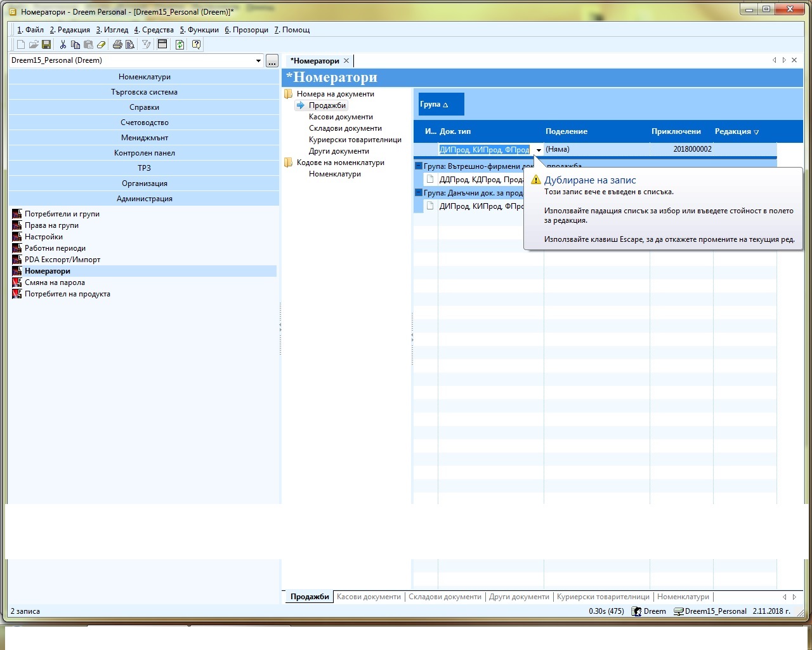Collapse the 'Данъчни док. за прод' group
The width and height of the screenshot is (812, 650).
pyautogui.click(x=419, y=193)
